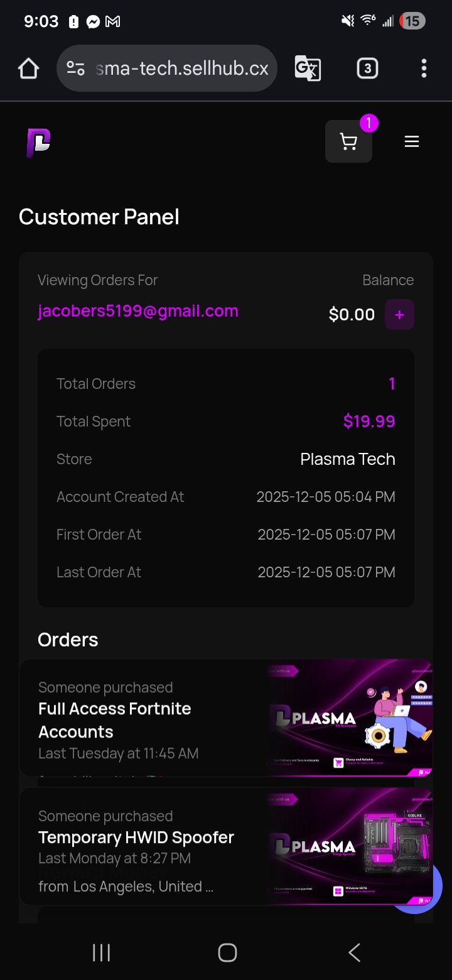Go to the browser home page
Viewport: 452px width, 980px height.
coord(29,68)
